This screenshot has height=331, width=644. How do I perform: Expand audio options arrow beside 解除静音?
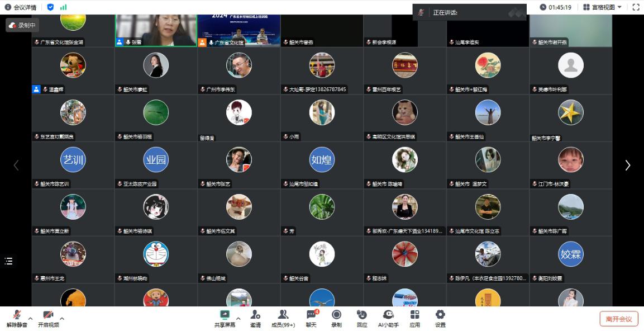(x=31, y=319)
